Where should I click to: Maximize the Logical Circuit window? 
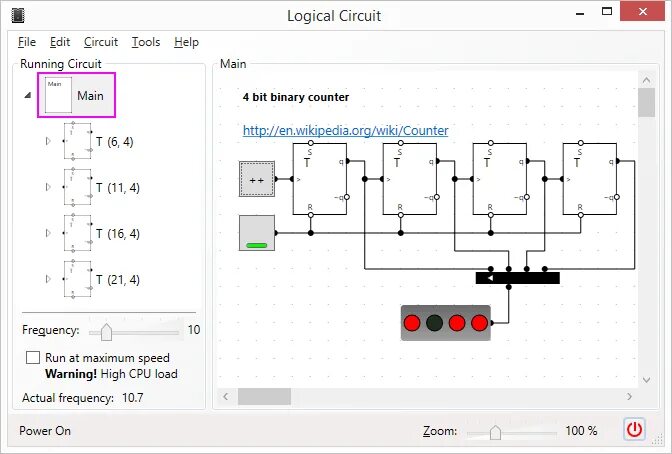point(607,12)
